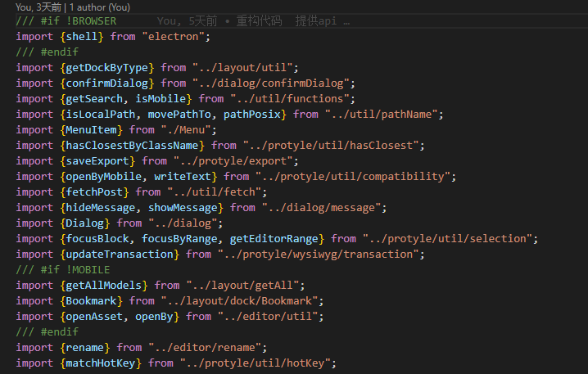
Task: Click the "../layout/util" path string
Action: [x=242, y=68]
